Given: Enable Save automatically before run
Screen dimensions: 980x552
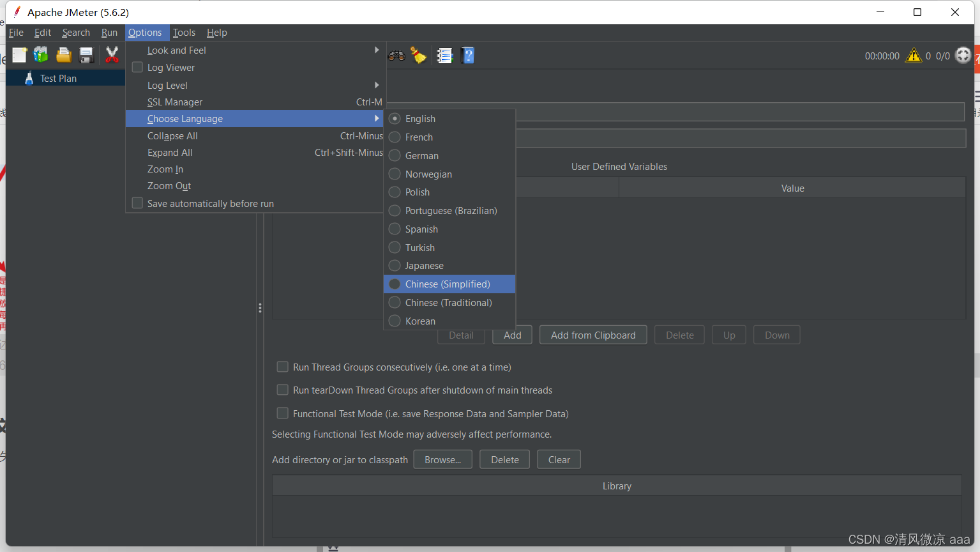Looking at the screenshot, I should pyautogui.click(x=137, y=203).
